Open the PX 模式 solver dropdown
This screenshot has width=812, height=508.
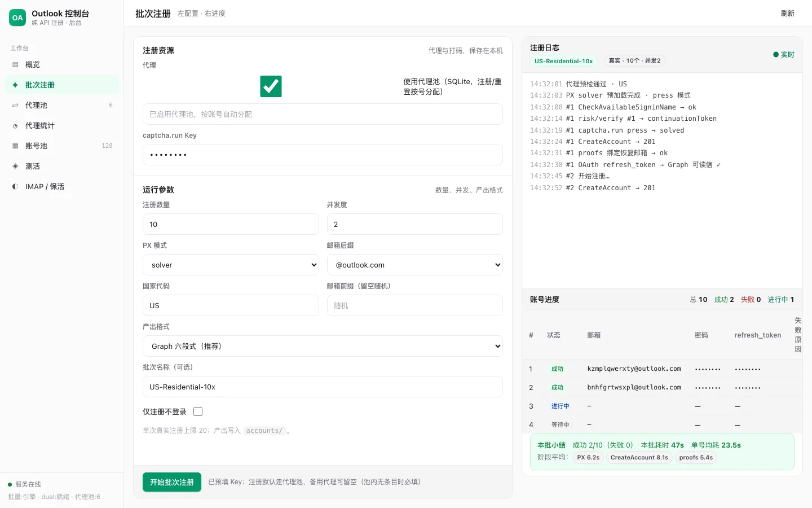coord(231,265)
